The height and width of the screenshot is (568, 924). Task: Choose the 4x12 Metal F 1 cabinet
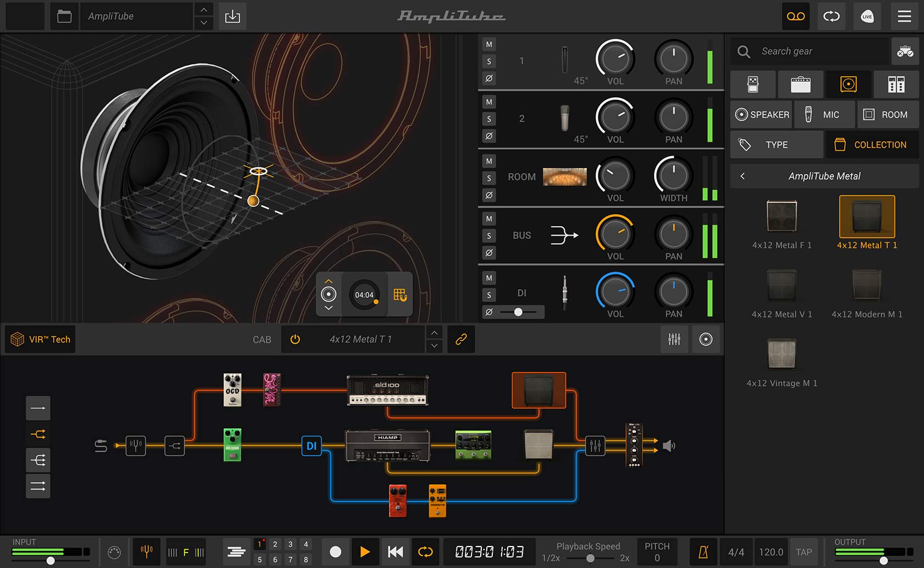(x=782, y=223)
